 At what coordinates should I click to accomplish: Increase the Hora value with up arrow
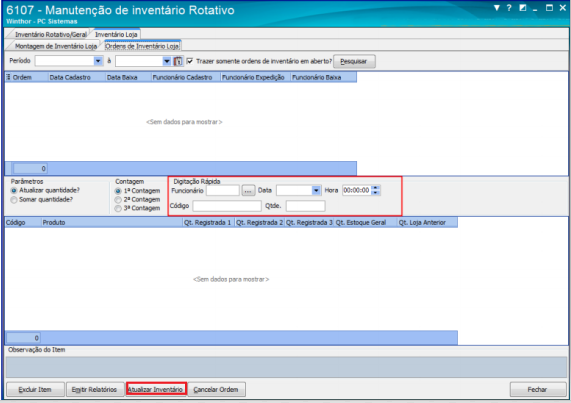(376, 188)
